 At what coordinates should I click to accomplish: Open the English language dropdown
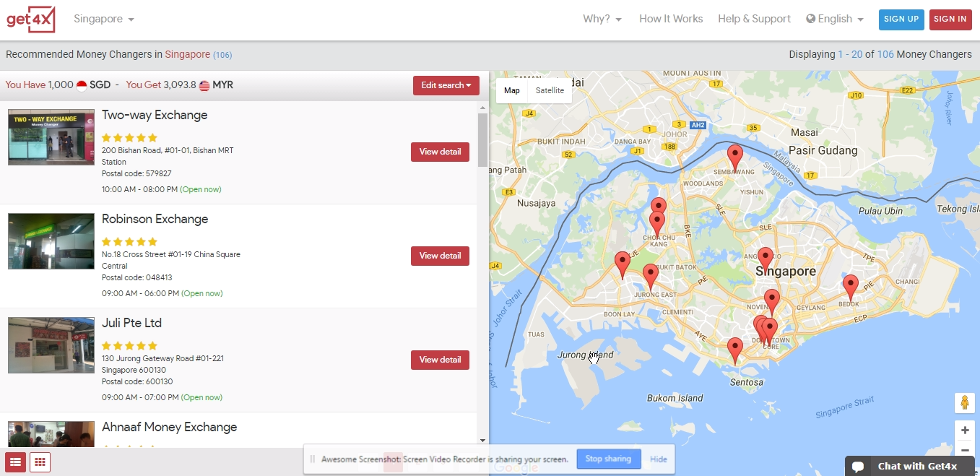coord(835,20)
